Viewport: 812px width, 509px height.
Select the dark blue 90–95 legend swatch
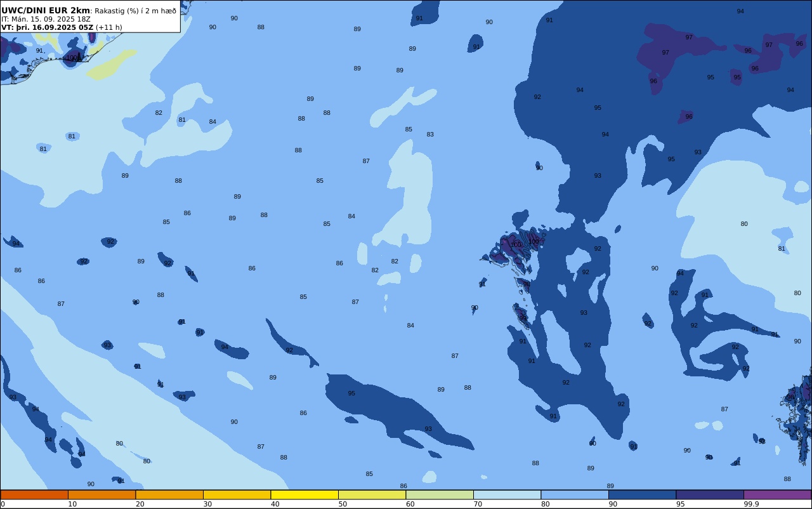pyautogui.click(x=642, y=494)
